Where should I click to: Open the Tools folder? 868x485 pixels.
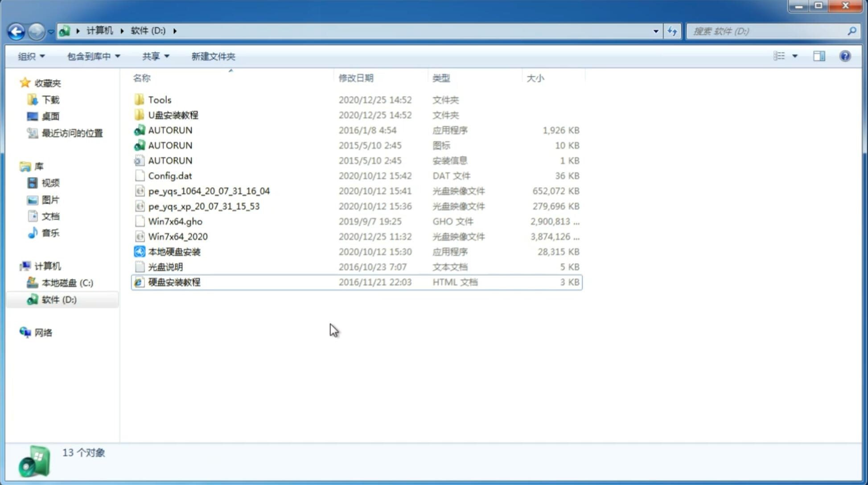pos(159,99)
